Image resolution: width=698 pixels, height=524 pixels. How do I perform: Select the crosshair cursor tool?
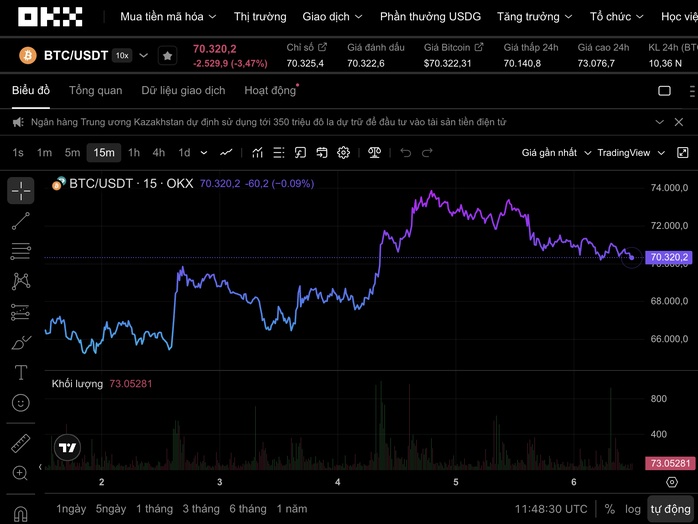pyautogui.click(x=21, y=190)
